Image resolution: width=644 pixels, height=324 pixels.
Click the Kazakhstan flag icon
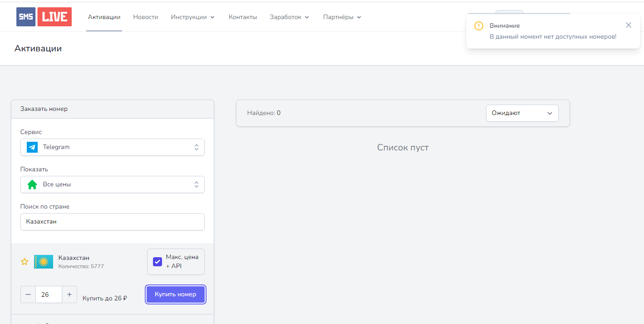pyautogui.click(x=44, y=262)
